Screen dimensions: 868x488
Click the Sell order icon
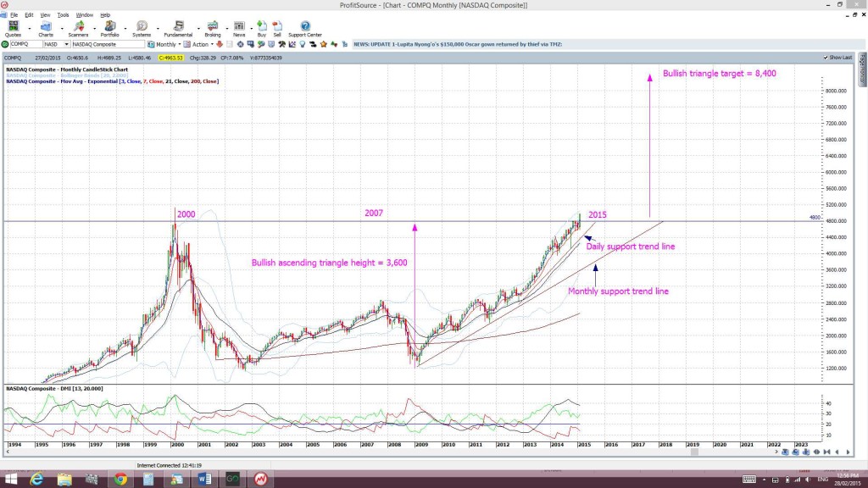(x=277, y=28)
